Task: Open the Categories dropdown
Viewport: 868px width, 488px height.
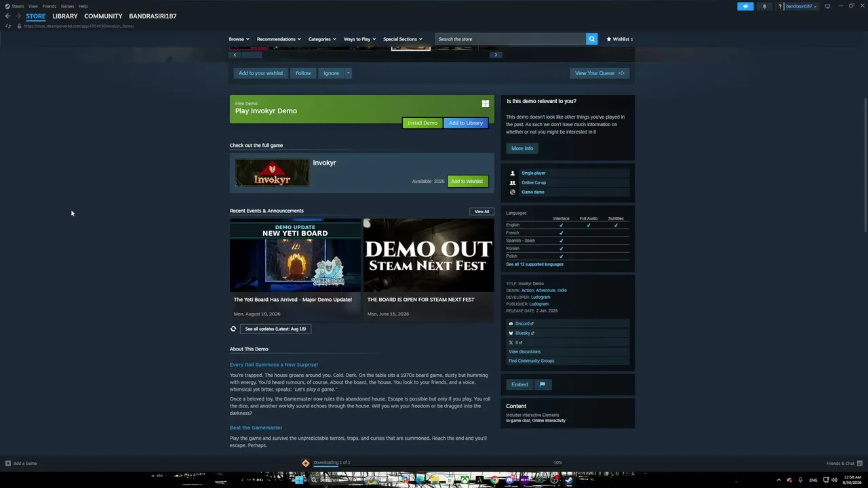Action: pyautogui.click(x=322, y=39)
